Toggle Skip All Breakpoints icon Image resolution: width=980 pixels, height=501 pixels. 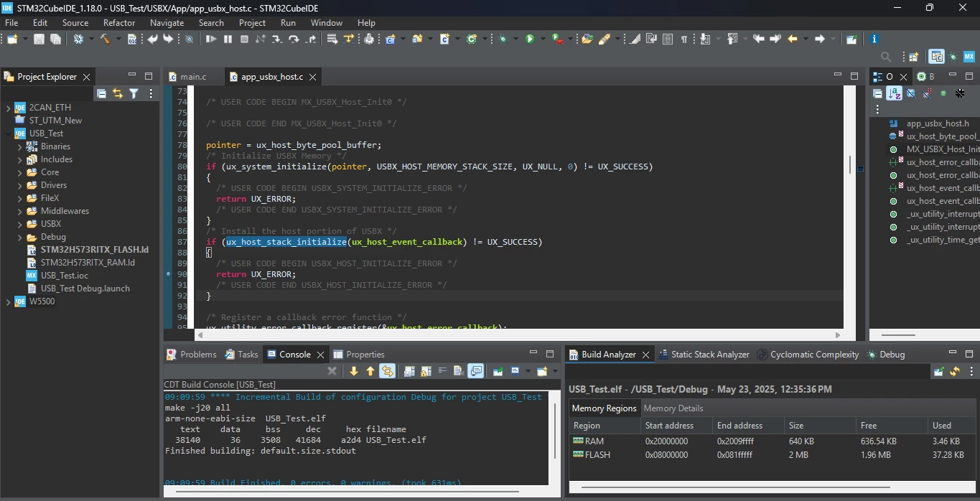[x=189, y=39]
